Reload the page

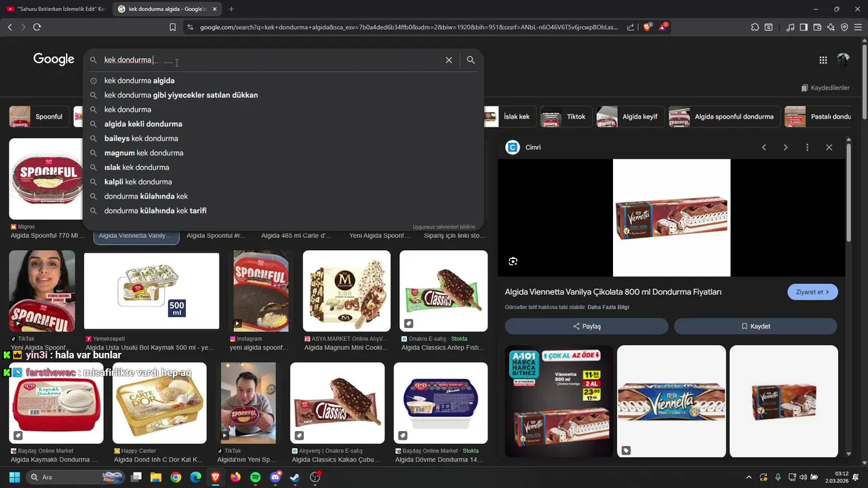coord(37,27)
